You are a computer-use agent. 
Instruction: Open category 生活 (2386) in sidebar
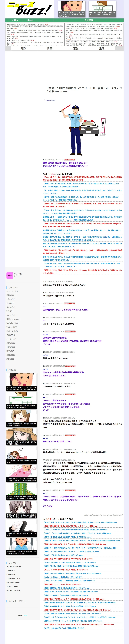(11, 347)
